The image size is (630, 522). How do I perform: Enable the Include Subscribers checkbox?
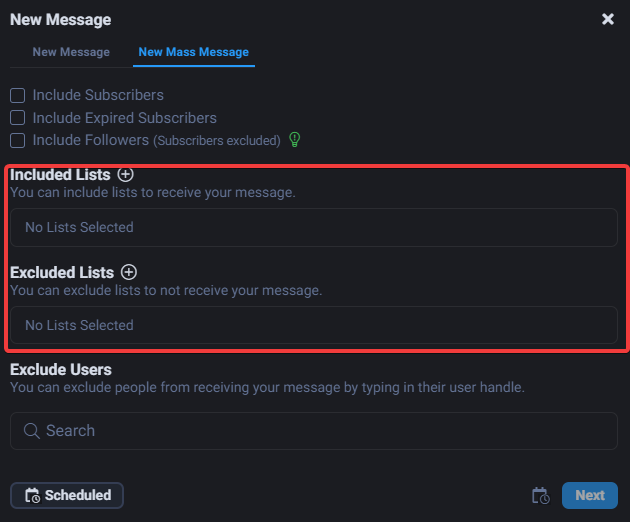18,96
